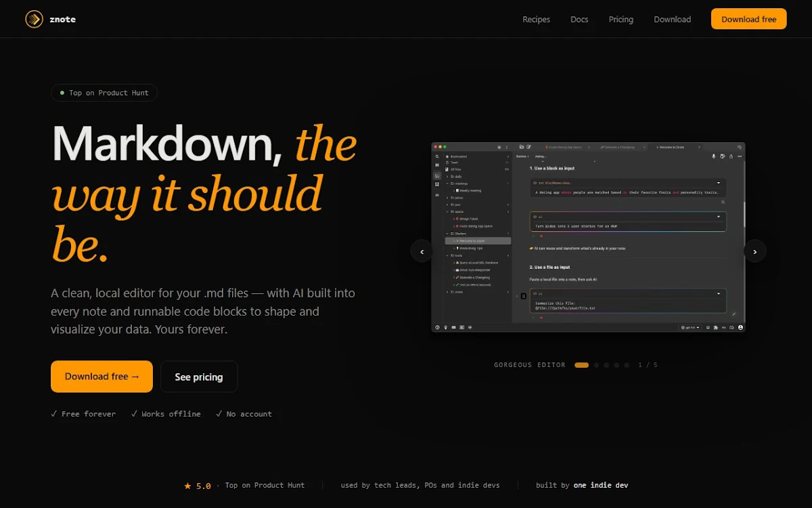The height and width of the screenshot is (508, 812).
Task: Click the one indie dev text
Action: pos(601,485)
